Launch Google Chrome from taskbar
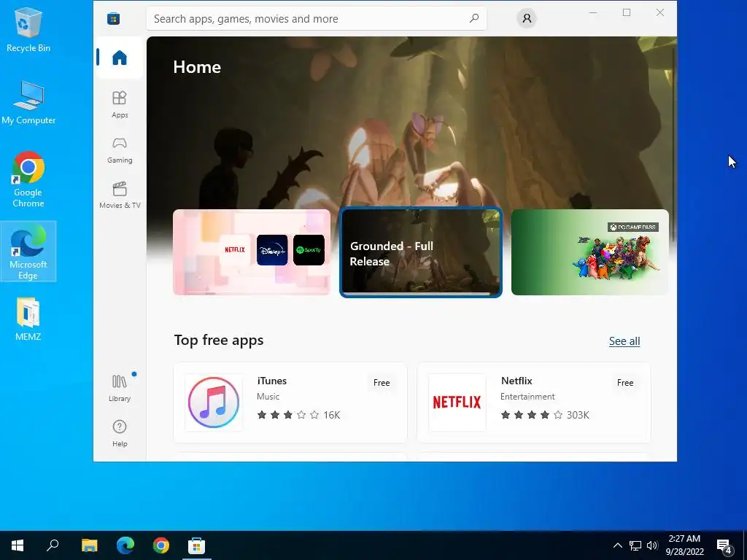The image size is (747, 560). coord(161,545)
